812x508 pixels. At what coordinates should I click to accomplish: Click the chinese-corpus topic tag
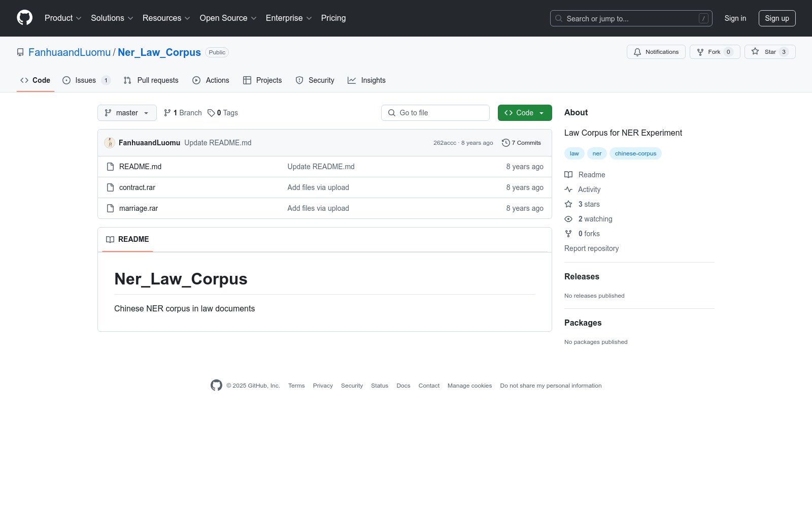point(635,153)
